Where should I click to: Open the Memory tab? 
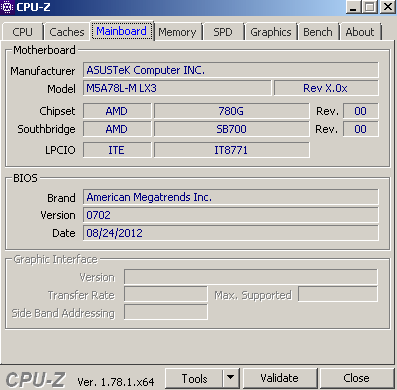click(x=177, y=32)
